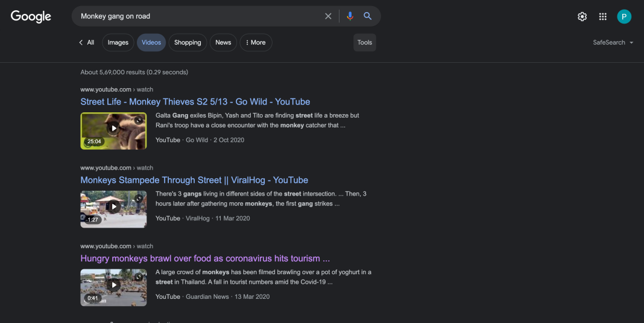Click youtube.com URL above Hungry monkeys result
Image resolution: width=644 pixels, height=323 pixels.
coord(116,246)
